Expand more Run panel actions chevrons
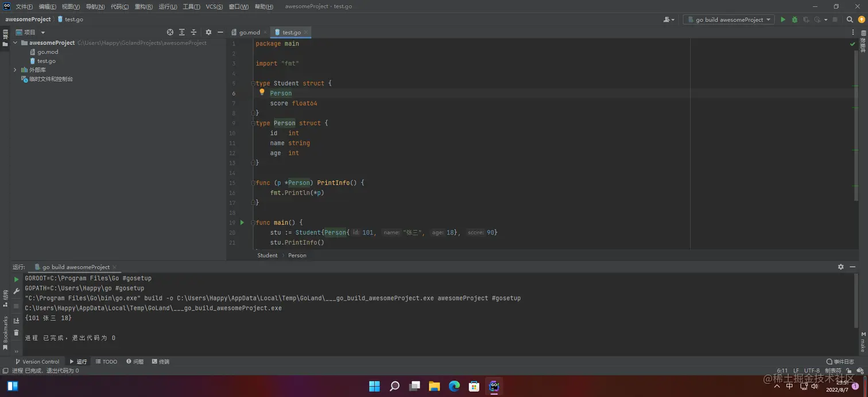Image resolution: width=868 pixels, height=397 pixels. click(x=16, y=351)
